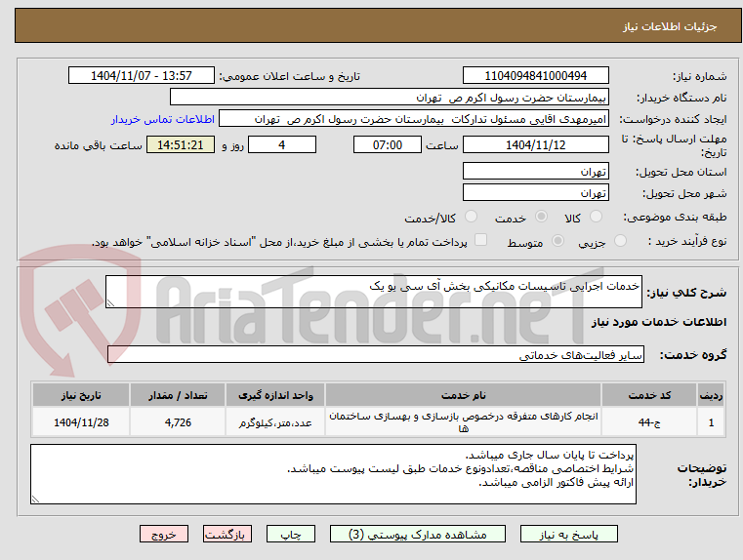The image size is (743, 560).
Task: Click the نام دستگاه خریدار field
Action: coord(389,97)
